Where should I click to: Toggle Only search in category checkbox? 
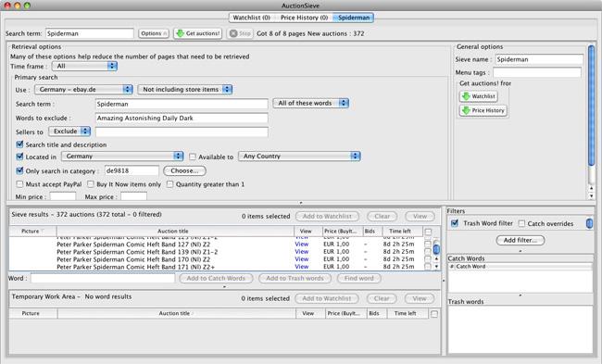click(x=19, y=170)
